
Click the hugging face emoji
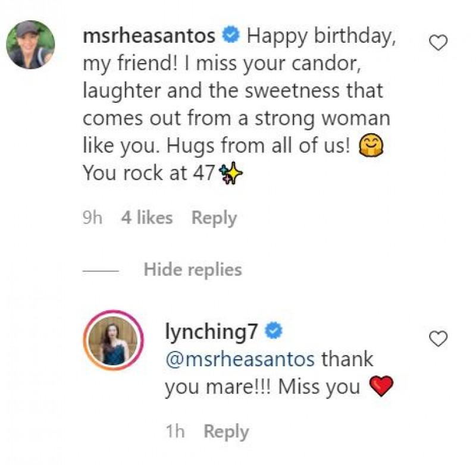coord(372,146)
